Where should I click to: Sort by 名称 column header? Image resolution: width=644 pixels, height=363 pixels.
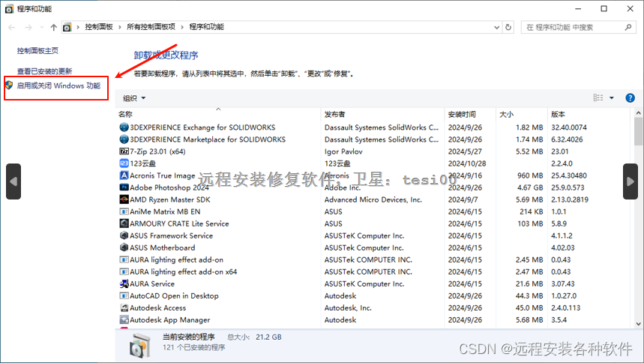tap(218, 114)
